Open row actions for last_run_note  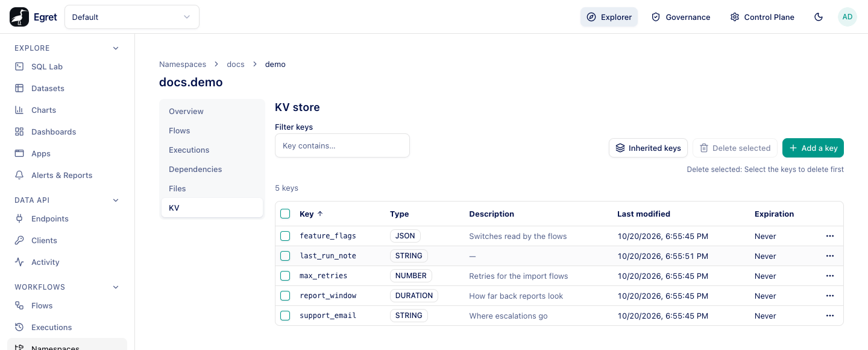[x=830, y=256]
